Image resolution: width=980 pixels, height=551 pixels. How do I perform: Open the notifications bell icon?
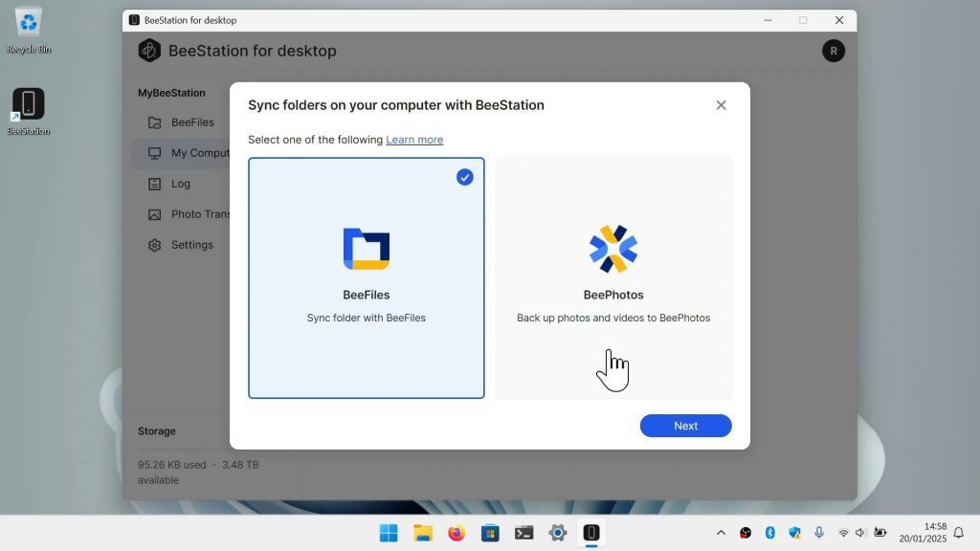pos(959,533)
